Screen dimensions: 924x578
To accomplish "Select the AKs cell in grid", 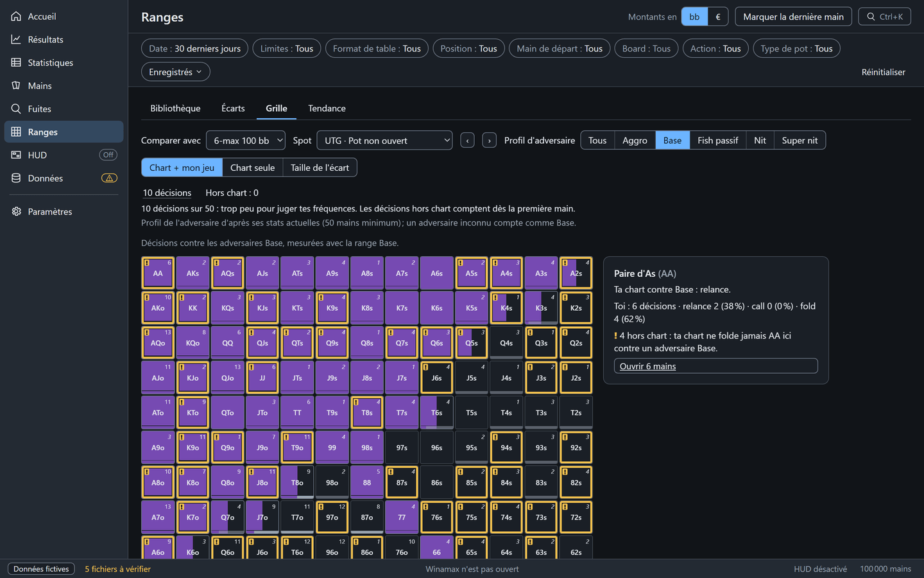I will (193, 273).
